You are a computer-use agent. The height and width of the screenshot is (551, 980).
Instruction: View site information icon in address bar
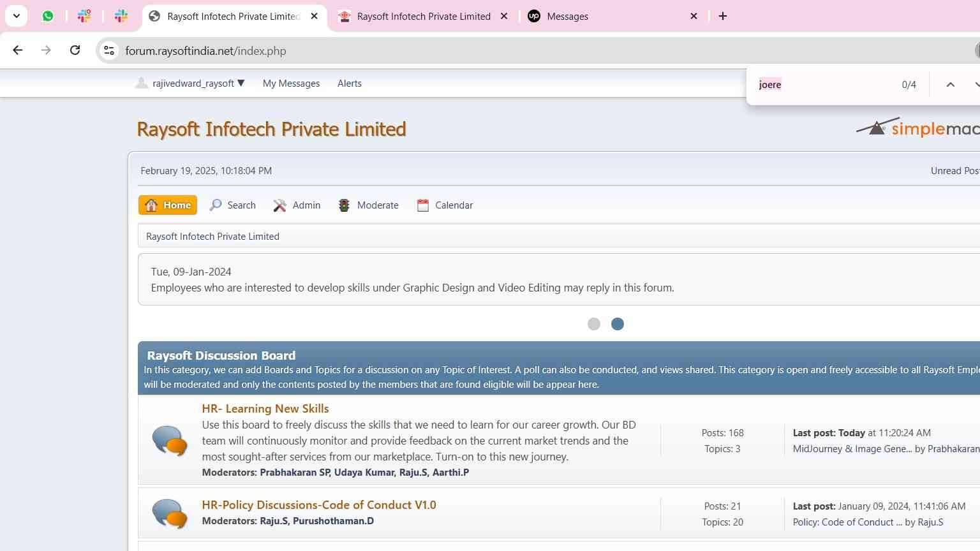click(109, 50)
